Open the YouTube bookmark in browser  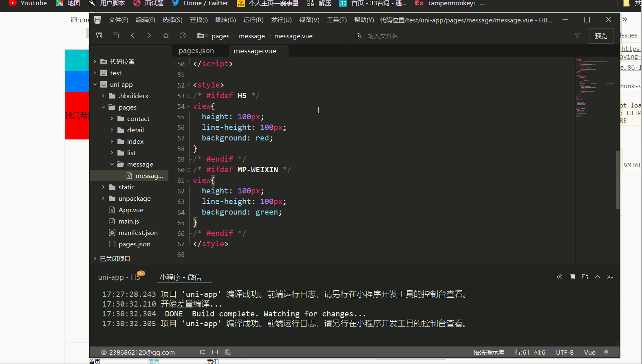[28, 3]
